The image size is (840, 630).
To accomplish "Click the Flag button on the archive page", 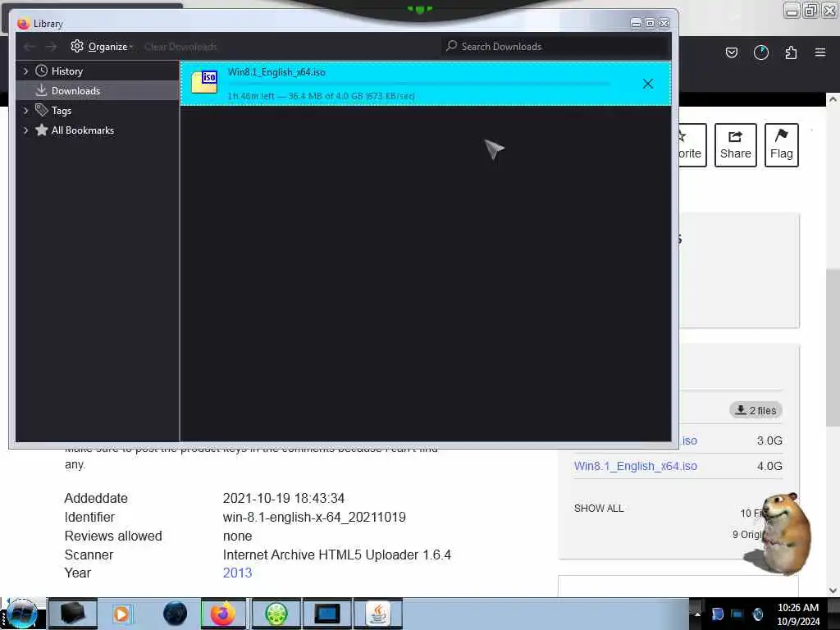I will tap(782, 145).
